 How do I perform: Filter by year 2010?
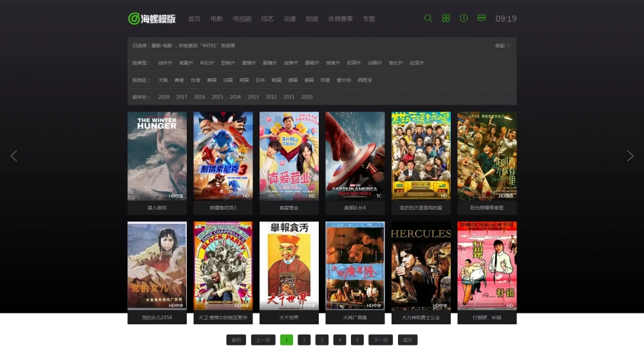point(307,97)
